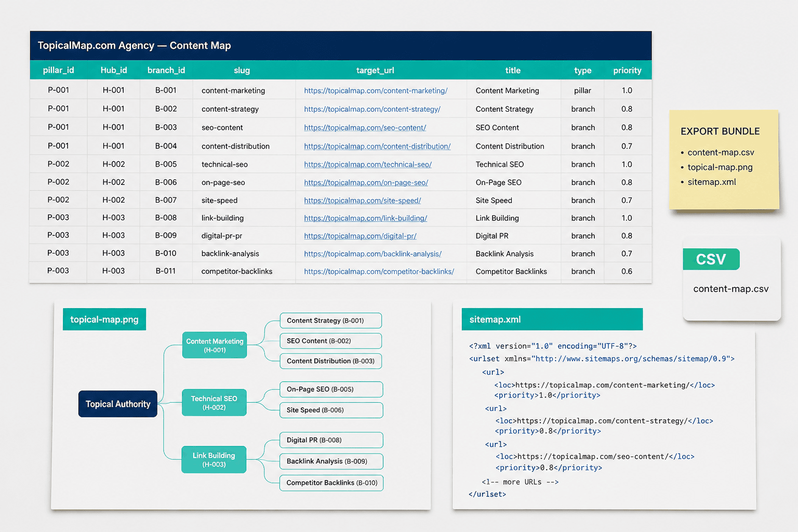Open the content-strategy URL link

372,109
